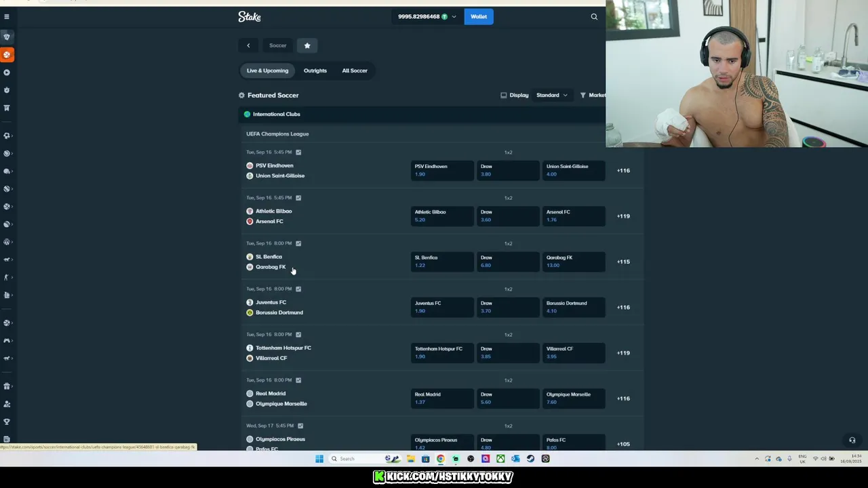Click the taskbar clock showing 14:34
The width and height of the screenshot is (868, 488).
click(x=850, y=459)
